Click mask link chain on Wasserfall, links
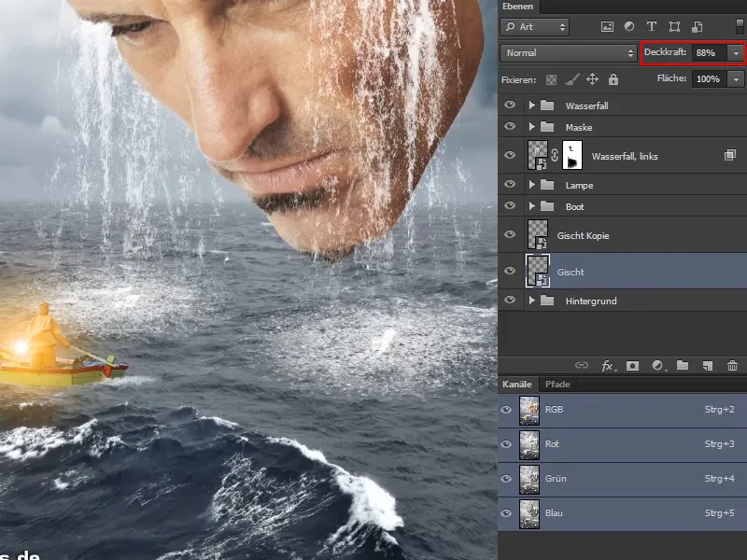747x560 pixels. click(555, 155)
